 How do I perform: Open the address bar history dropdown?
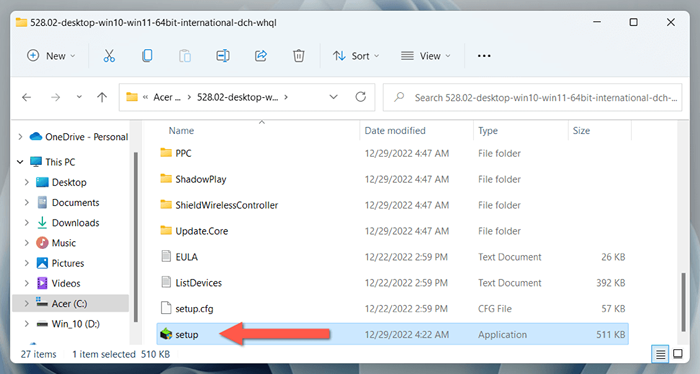click(x=333, y=97)
